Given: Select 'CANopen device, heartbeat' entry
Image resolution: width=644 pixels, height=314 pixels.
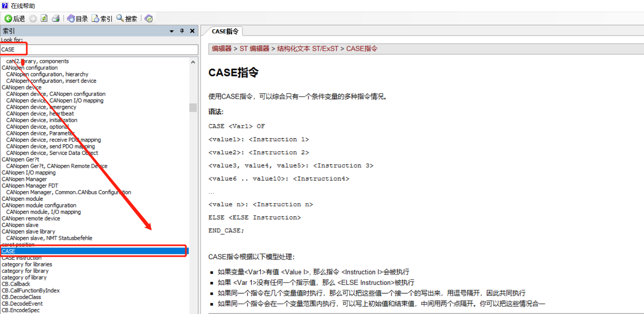Looking at the screenshot, I should point(40,114).
